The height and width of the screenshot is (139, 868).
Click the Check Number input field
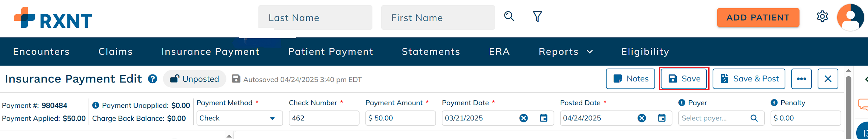click(x=324, y=118)
